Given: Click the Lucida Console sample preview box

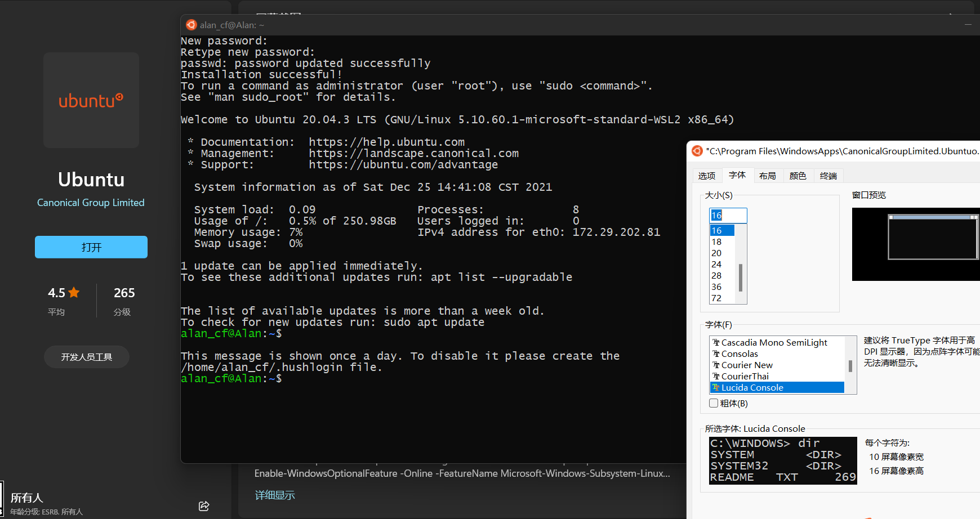Looking at the screenshot, I should [783, 460].
